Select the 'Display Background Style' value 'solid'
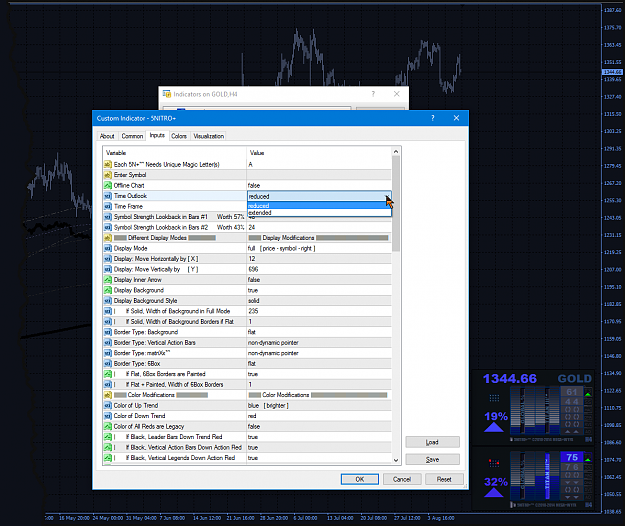The height and width of the screenshot is (526, 625). (254, 301)
